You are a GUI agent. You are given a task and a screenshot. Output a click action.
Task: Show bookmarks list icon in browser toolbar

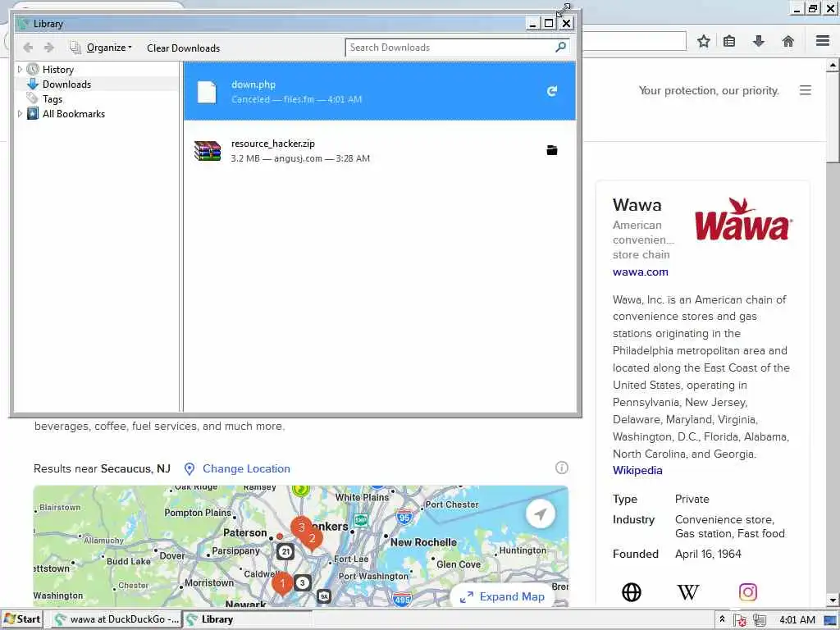click(x=729, y=41)
